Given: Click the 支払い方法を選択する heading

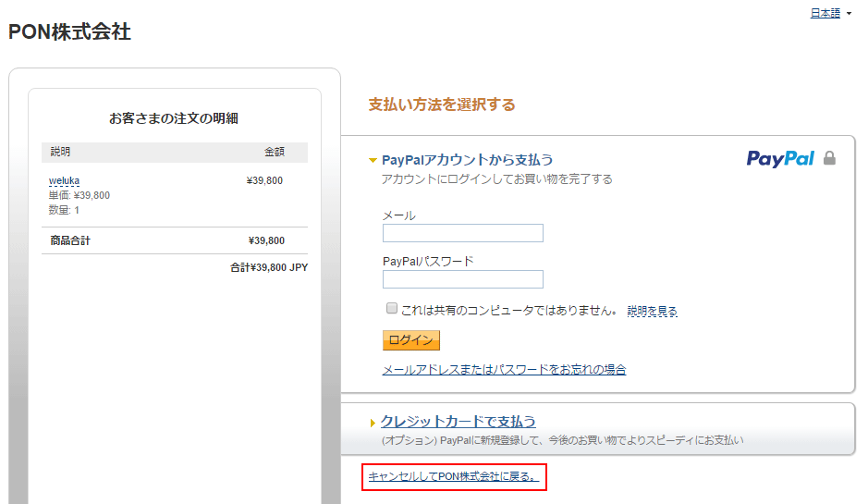Looking at the screenshot, I should coord(442,104).
